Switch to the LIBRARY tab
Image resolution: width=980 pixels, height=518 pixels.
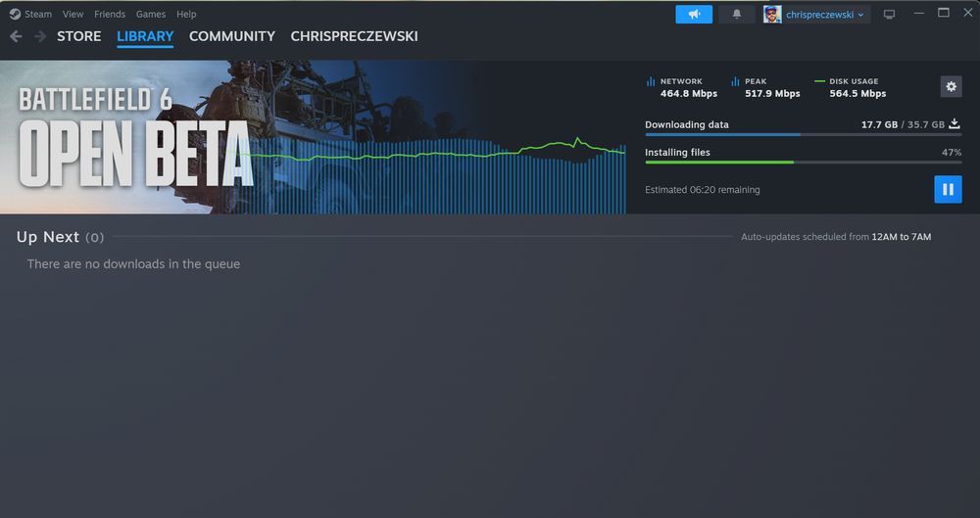145,36
